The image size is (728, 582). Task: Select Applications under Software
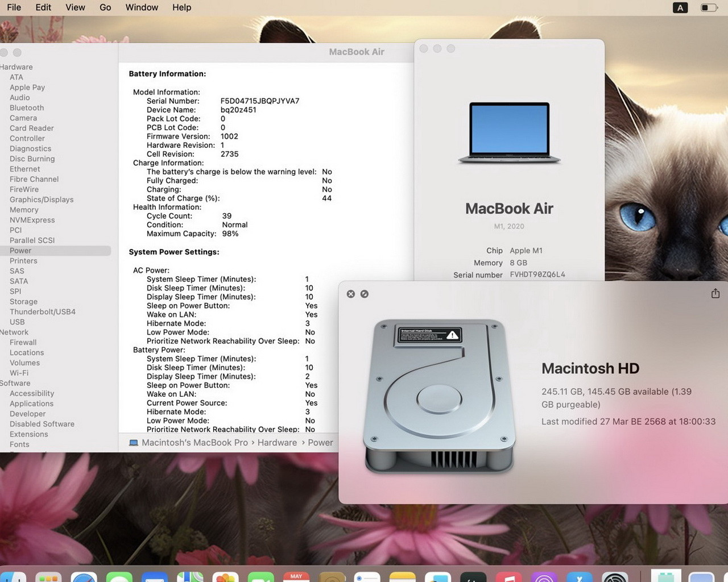click(31, 404)
